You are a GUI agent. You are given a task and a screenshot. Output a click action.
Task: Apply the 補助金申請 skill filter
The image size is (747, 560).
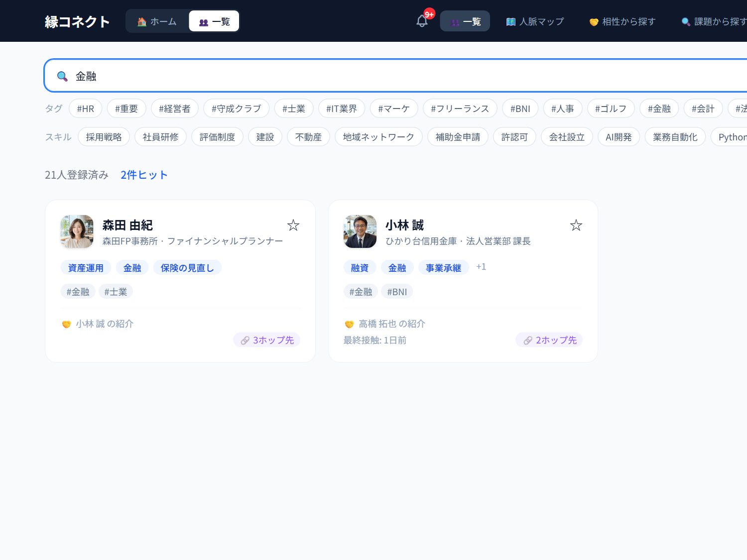[x=458, y=137]
